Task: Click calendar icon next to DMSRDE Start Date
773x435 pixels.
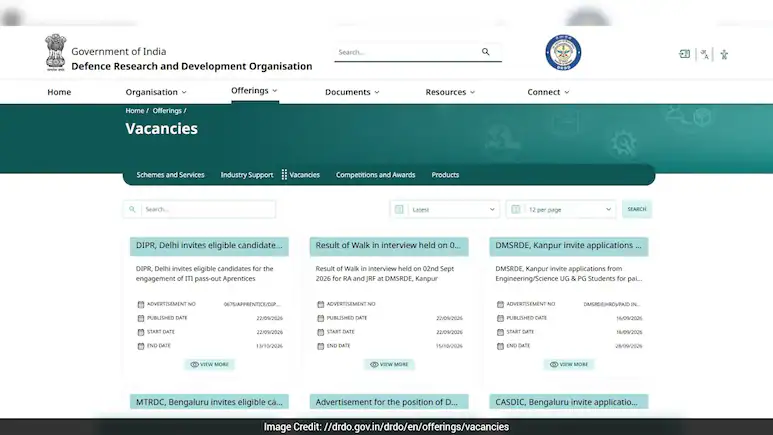Action: click(500, 332)
